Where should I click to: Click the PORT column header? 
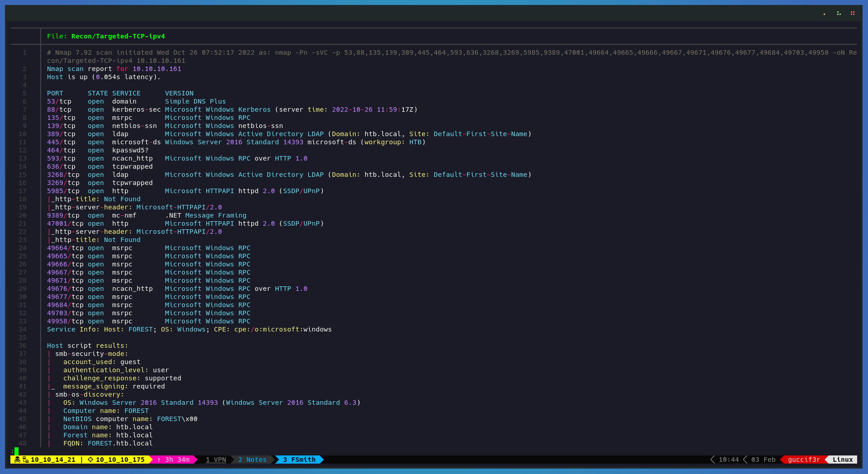click(55, 93)
